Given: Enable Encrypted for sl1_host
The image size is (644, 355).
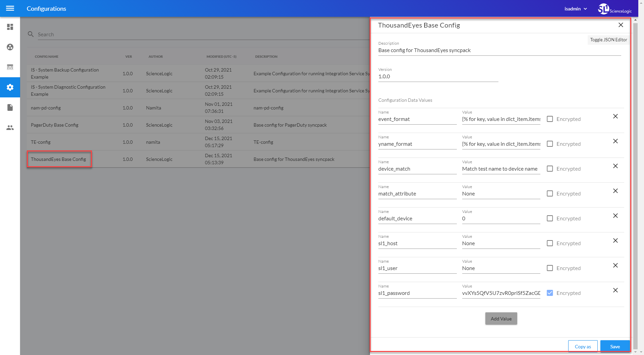Looking at the screenshot, I should pyautogui.click(x=550, y=243).
